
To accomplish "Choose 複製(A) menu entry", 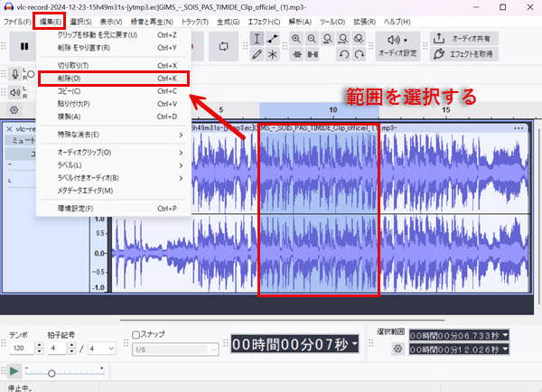I will pos(114,117).
